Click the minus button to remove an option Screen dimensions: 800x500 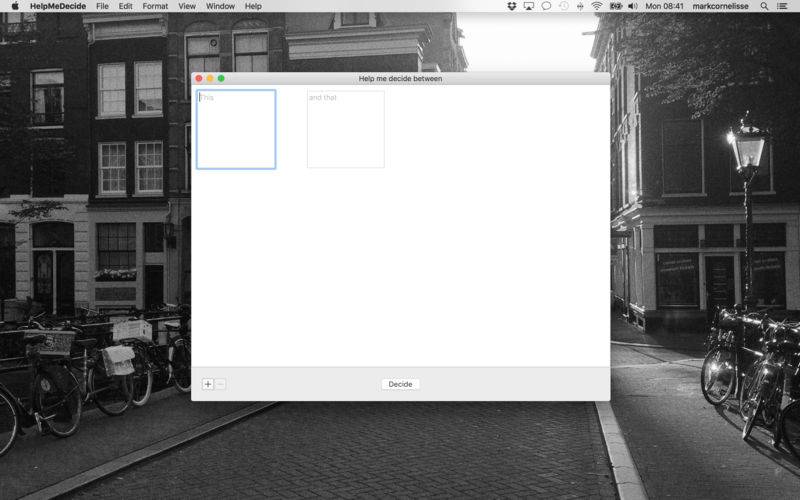[220, 384]
